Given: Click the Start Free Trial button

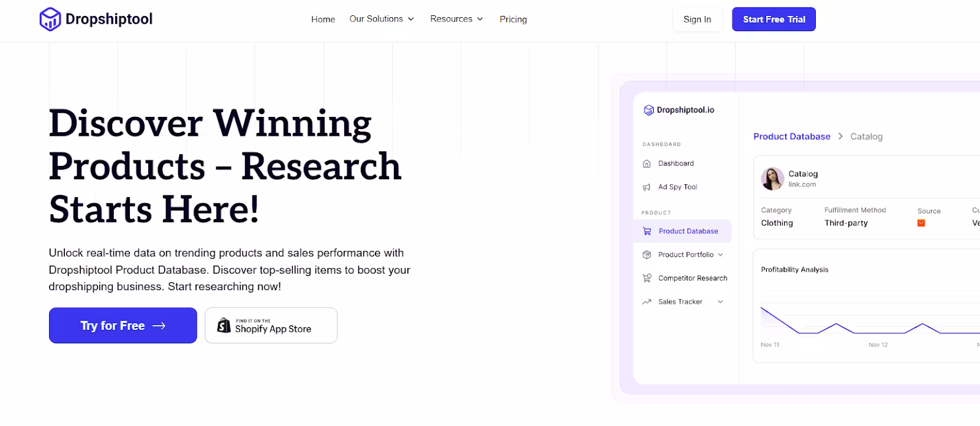Looking at the screenshot, I should click(x=774, y=19).
